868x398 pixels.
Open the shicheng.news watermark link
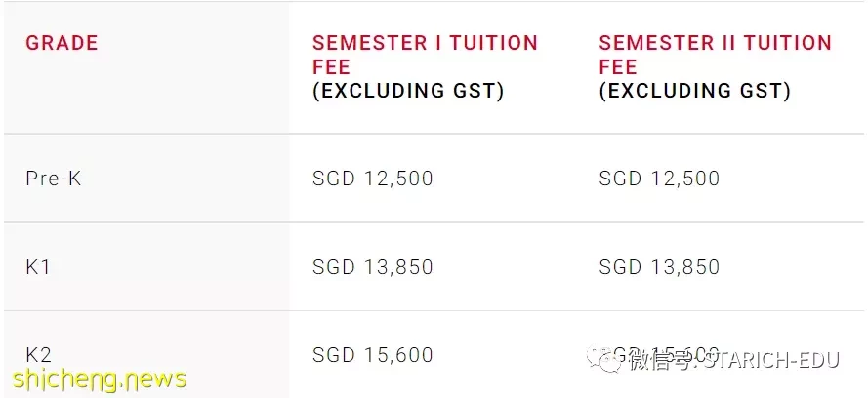coord(100,379)
